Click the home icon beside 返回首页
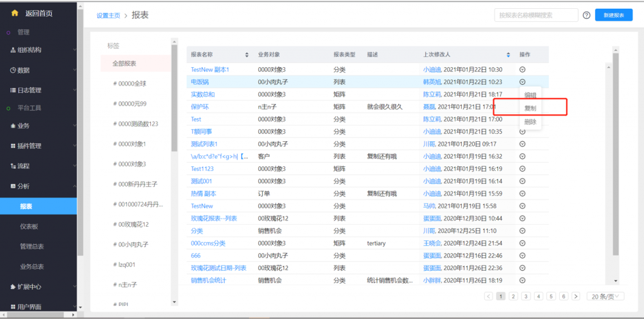This screenshot has width=644, height=319. coord(14,13)
